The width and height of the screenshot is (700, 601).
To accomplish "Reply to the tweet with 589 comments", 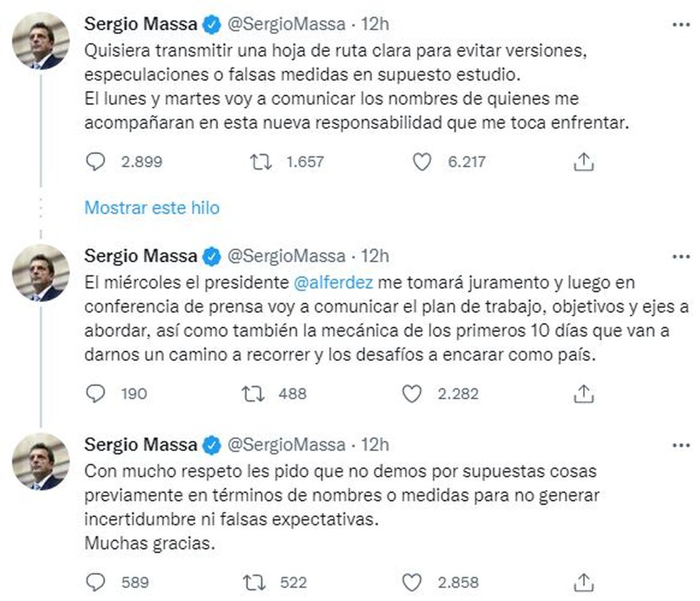I will click(95, 582).
